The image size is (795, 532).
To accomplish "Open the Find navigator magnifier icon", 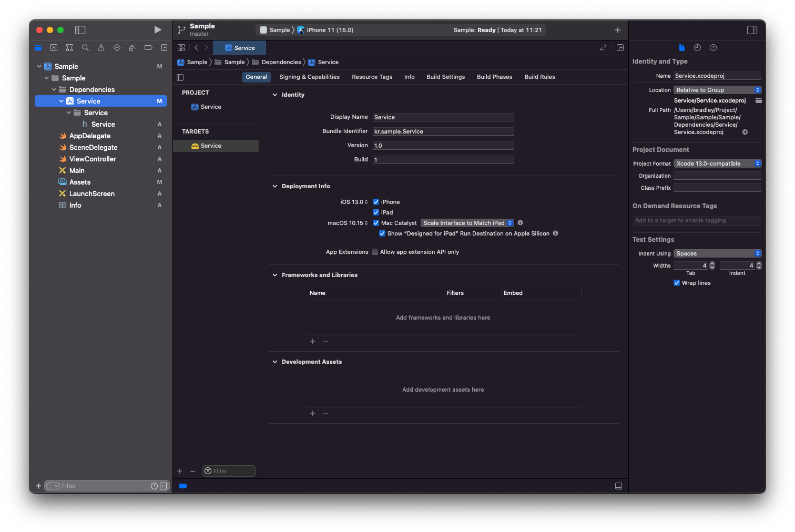I will tap(85, 48).
